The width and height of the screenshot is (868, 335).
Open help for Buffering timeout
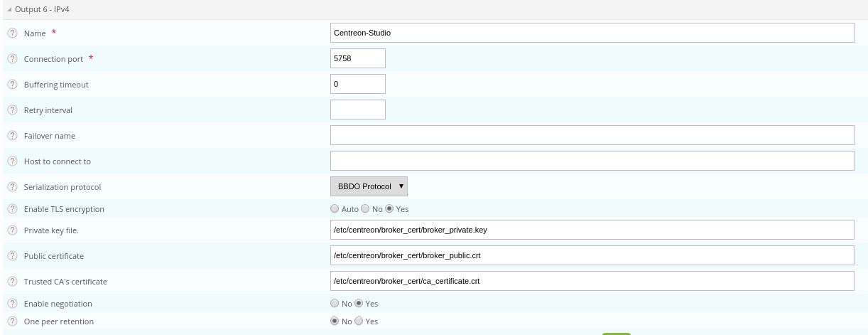coord(12,85)
